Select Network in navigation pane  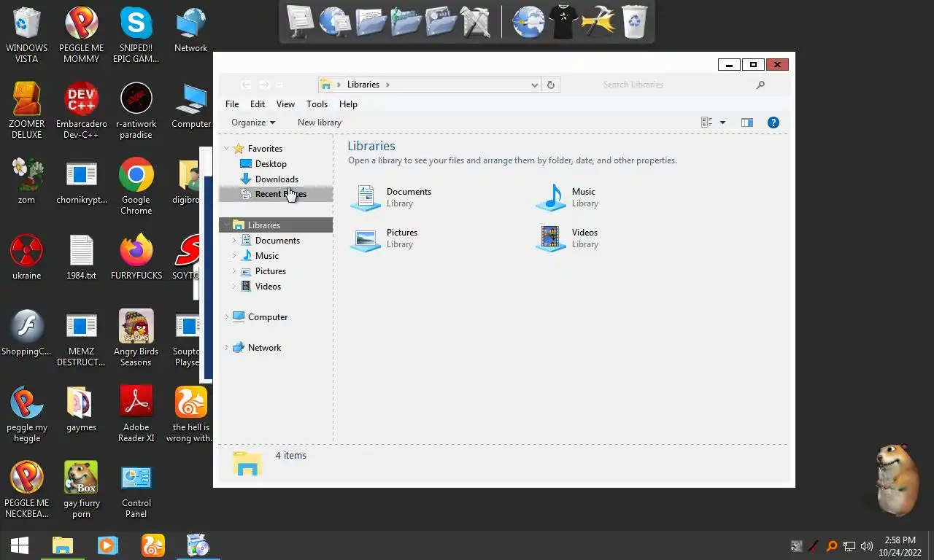point(264,348)
